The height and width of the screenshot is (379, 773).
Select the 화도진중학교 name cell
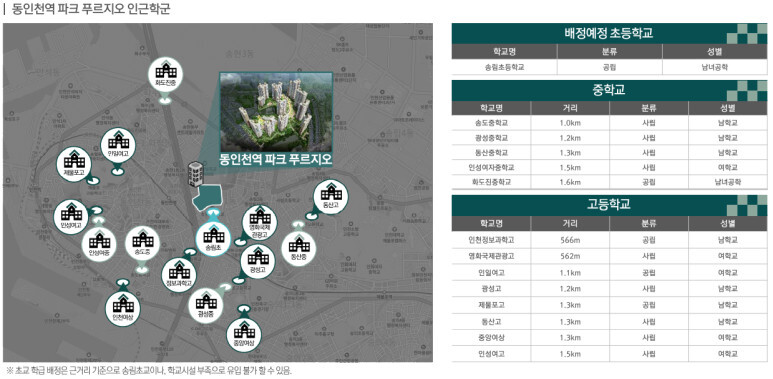[491, 182]
